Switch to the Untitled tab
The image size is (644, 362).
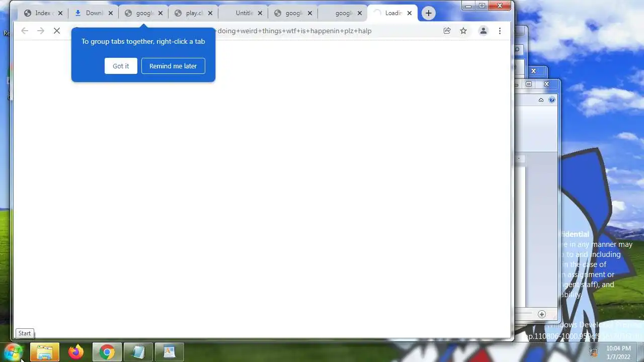point(243,13)
